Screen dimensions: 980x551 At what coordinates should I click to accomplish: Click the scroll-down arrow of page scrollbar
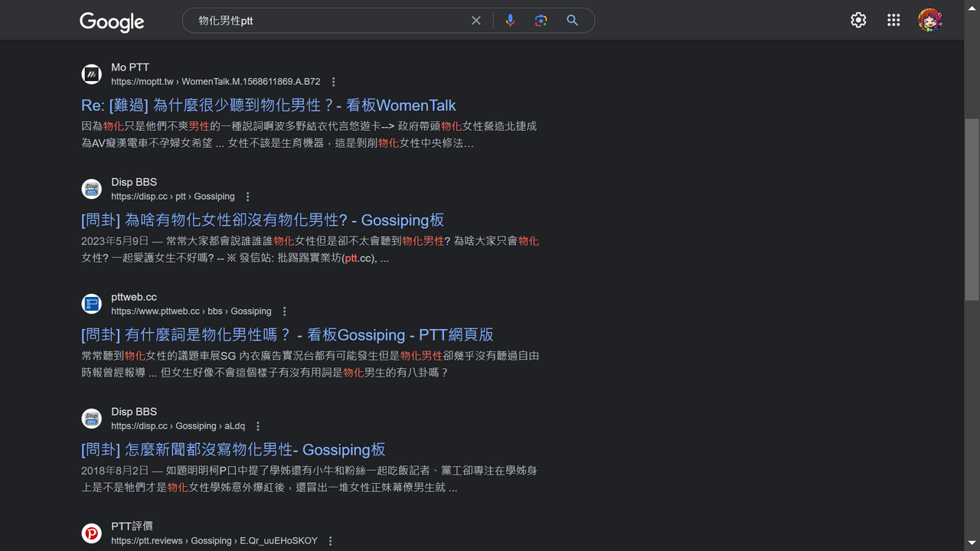point(972,543)
